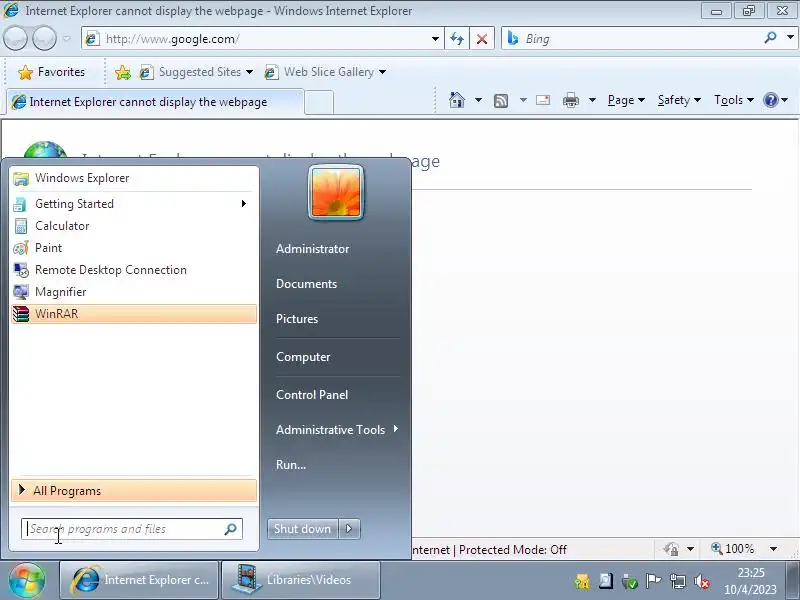This screenshot has height=600, width=800.
Task: Switch to Internet Explorer taskbar button
Action: pyautogui.click(x=139, y=580)
